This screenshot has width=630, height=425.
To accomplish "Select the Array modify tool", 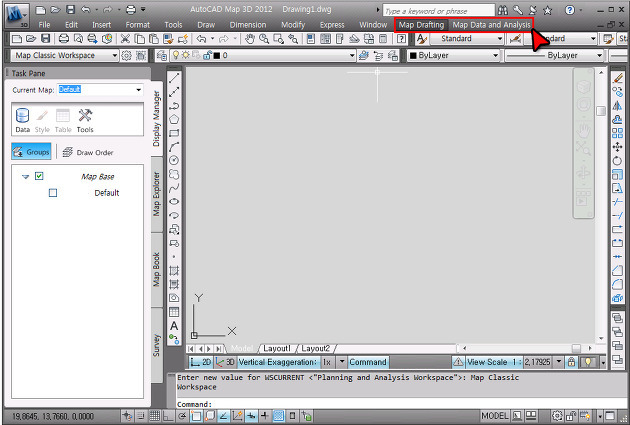I will (618, 133).
